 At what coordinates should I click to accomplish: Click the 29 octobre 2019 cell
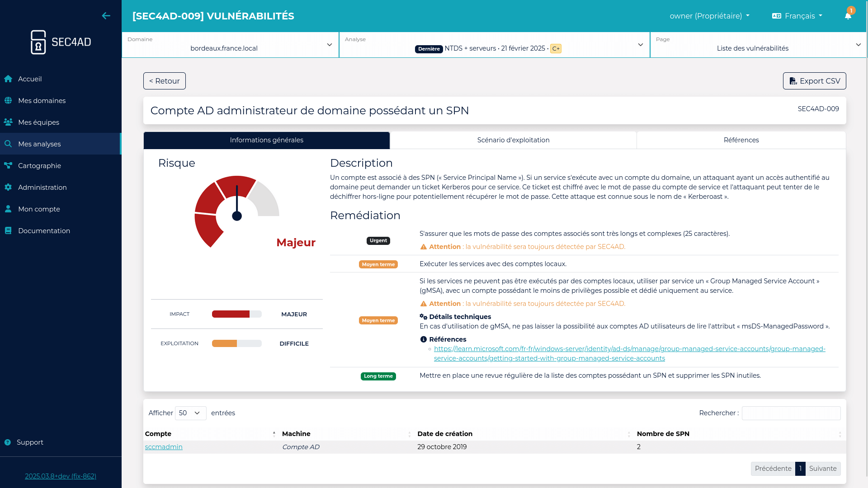(x=442, y=447)
